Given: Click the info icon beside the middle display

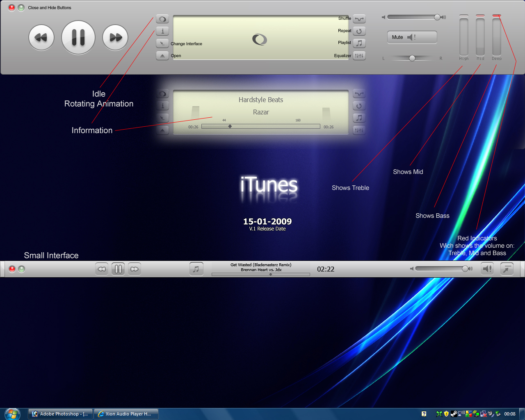Looking at the screenshot, I should pos(162,106).
